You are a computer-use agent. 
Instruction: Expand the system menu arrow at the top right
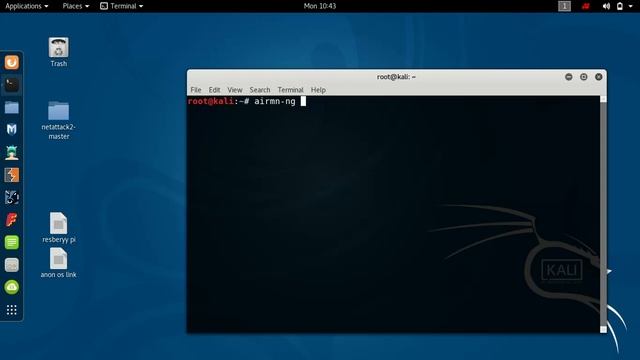631,6
